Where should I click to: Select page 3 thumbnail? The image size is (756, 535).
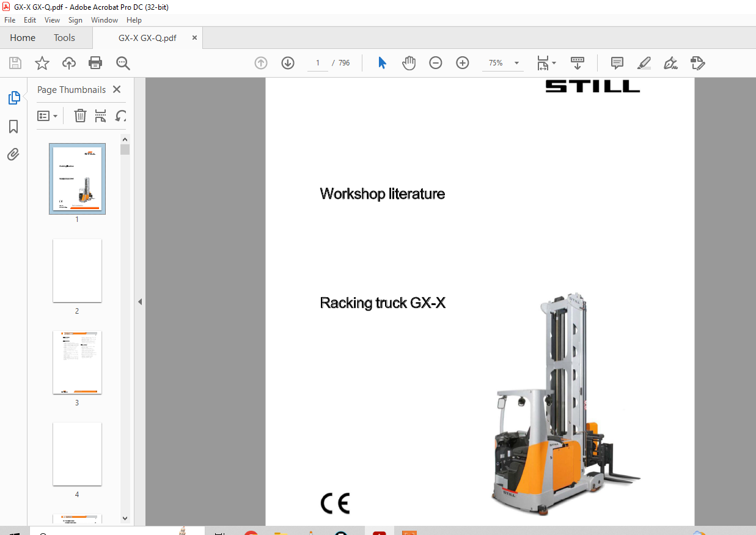(x=77, y=363)
